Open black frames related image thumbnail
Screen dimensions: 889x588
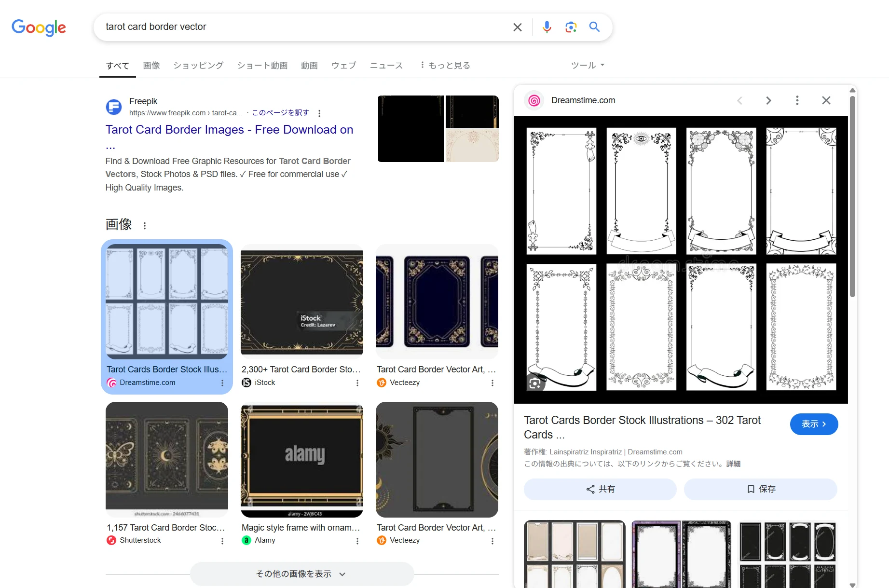click(x=787, y=554)
